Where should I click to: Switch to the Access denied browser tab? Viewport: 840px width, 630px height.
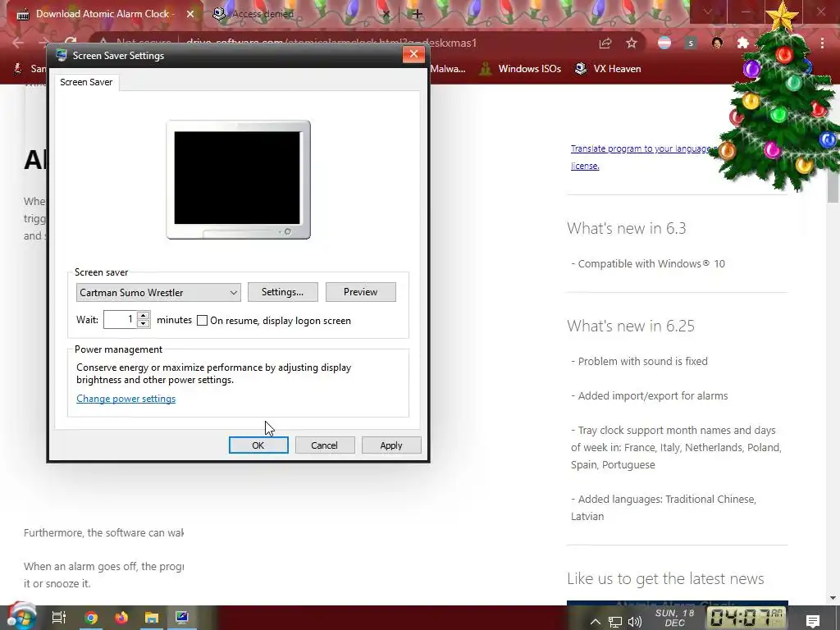(262, 14)
